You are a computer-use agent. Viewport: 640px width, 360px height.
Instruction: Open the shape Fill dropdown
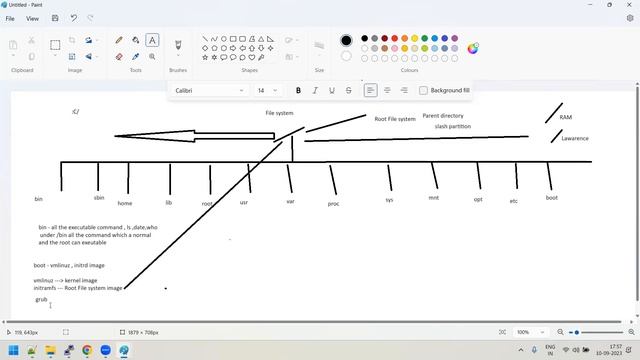291,57
